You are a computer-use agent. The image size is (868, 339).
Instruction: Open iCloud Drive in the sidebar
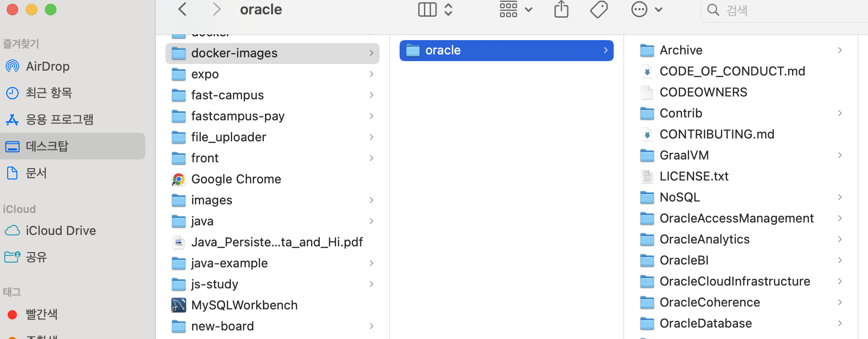coord(73,231)
